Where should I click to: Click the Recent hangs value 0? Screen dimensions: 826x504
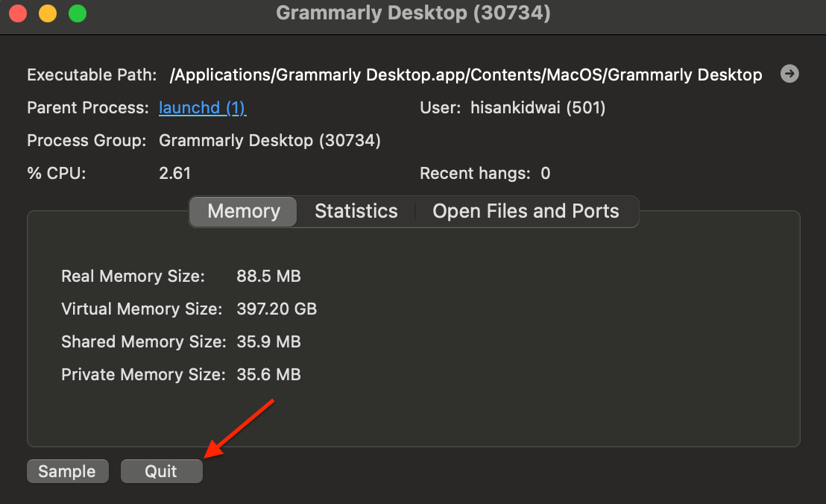tap(545, 173)
